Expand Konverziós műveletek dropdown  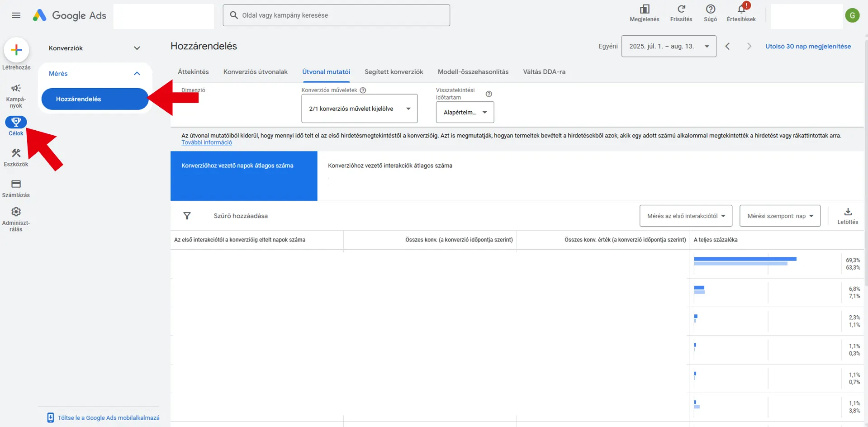[359, 109]
